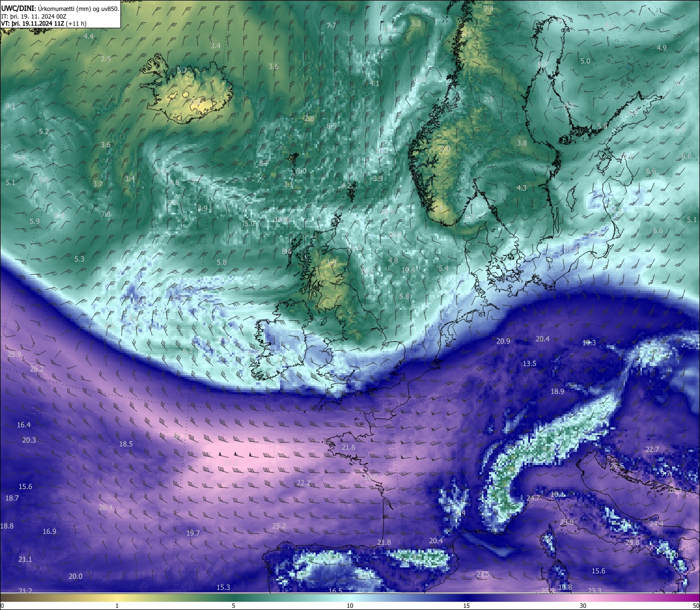Click the map value '3.7'
This screenshot has width=700, height=610.
(97, 184)
